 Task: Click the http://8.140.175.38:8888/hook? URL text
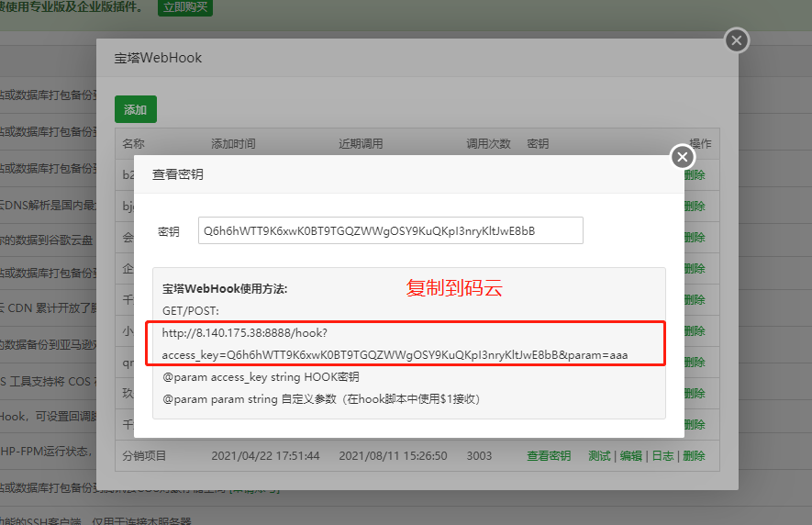(x=244, y=333)
